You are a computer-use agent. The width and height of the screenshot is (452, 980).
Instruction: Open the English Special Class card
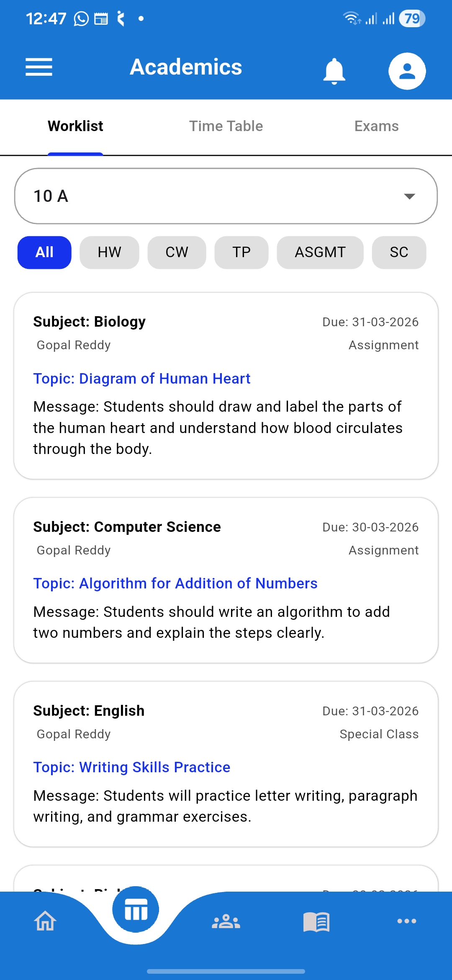click(226, 764)
